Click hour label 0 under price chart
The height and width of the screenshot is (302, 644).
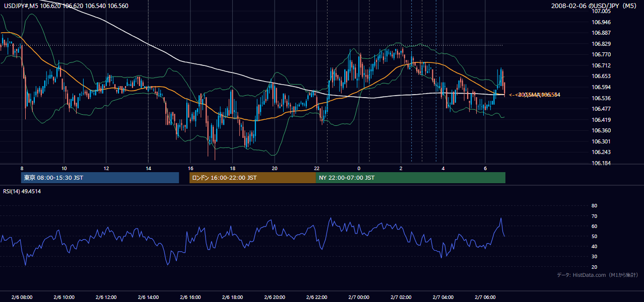coord(359,168)
